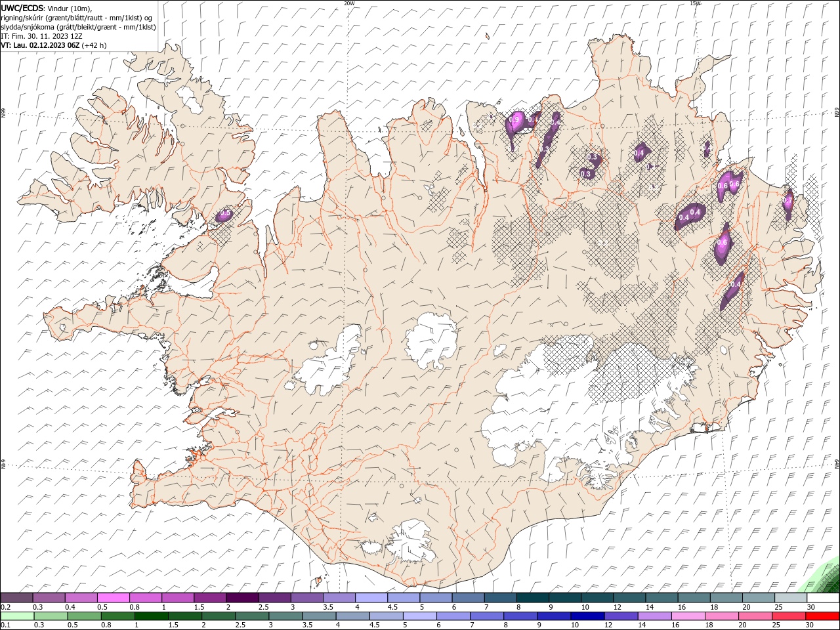Click the 'IT: Fim. 30. 11. 2023 12Z' line

click(x=42, y=36)
